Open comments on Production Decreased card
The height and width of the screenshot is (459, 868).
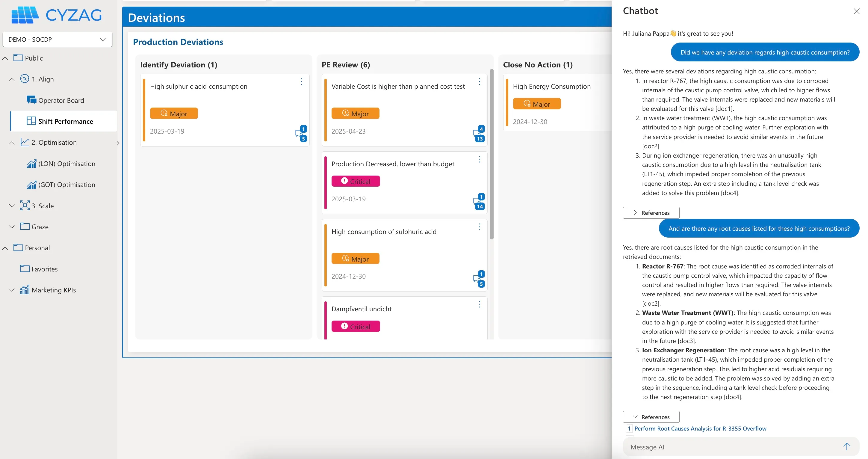pyautogui.click(x=479, y=202)
